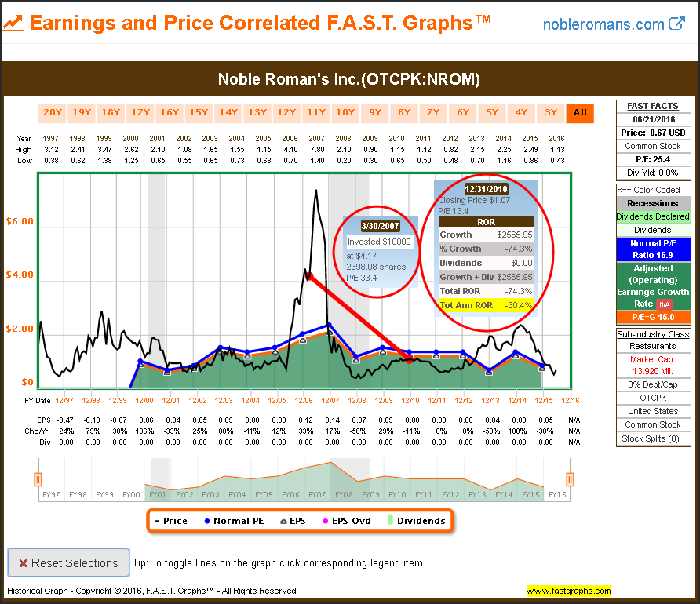Toggle Dividends in the chart legend
Viewport: 700px width, 604px height.
pos(416,521)
